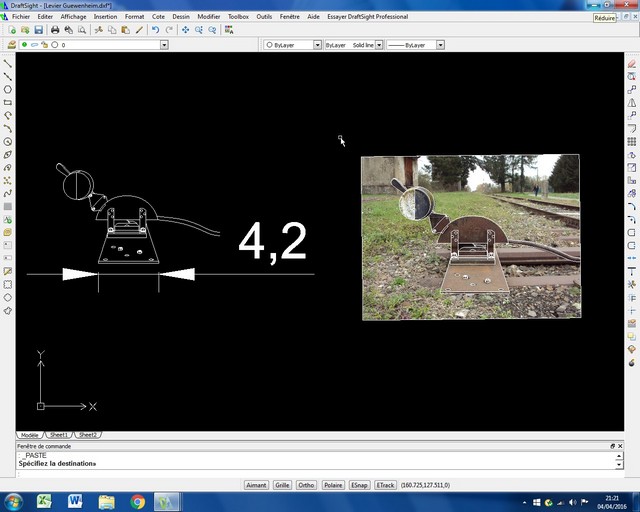The image size is (640, 512).
Task: Select the Line tool in left toolbar
Action: click(x=8, y=63)
